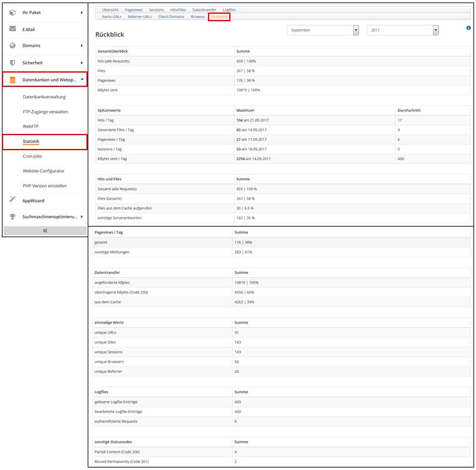Expand the Ihr Paket submenu arrow
The image size is (476, 470).
81,13
